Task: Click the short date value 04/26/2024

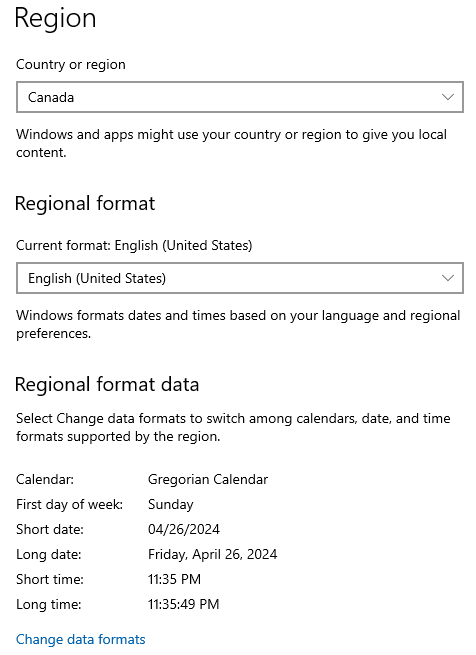Action: 183,529
